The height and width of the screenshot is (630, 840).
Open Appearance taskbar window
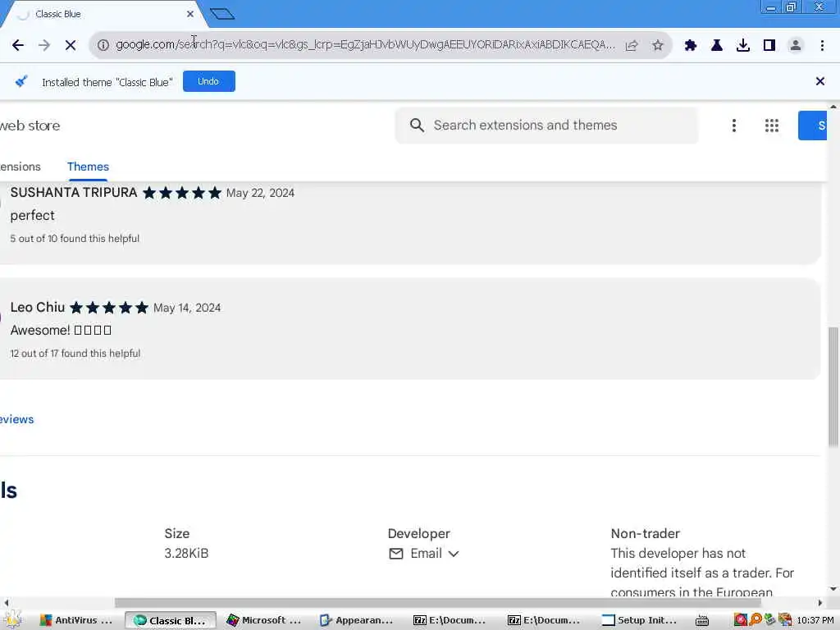click(357, 620)
